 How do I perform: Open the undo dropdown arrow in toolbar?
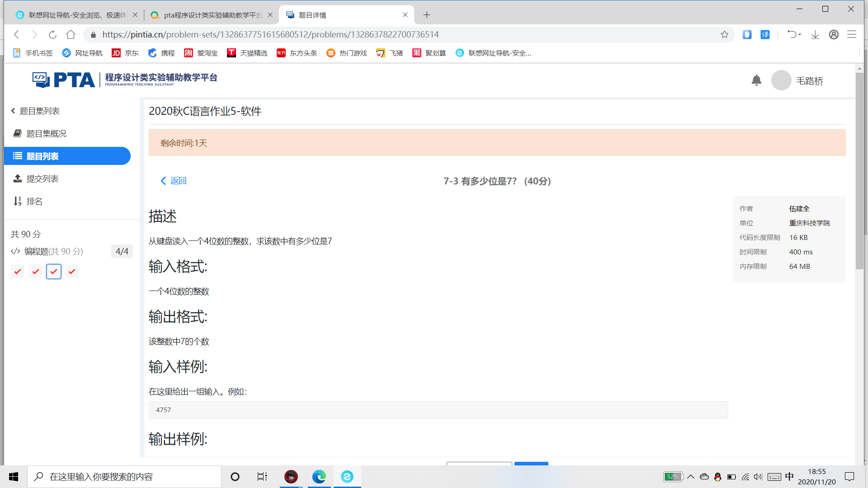pyautogui.click(x=800, y=34)
